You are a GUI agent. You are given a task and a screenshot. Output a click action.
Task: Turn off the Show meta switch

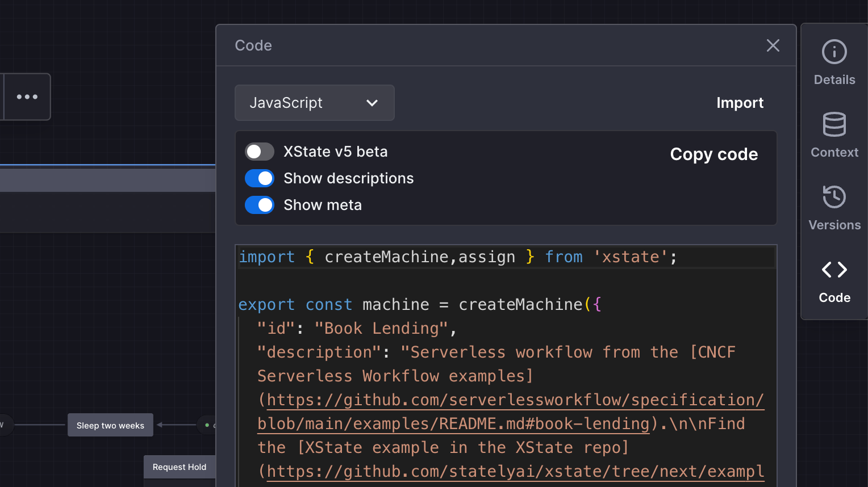tap(259, 205)
